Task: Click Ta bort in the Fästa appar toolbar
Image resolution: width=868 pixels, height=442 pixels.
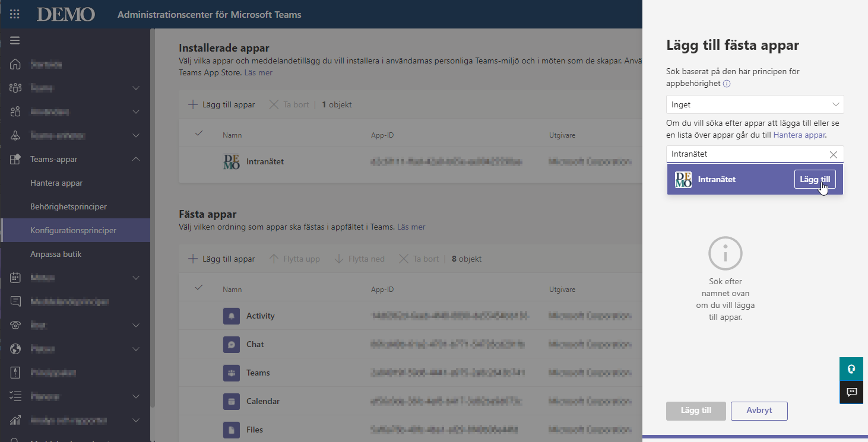Action: pyautogui.click(x=419, y=259)
